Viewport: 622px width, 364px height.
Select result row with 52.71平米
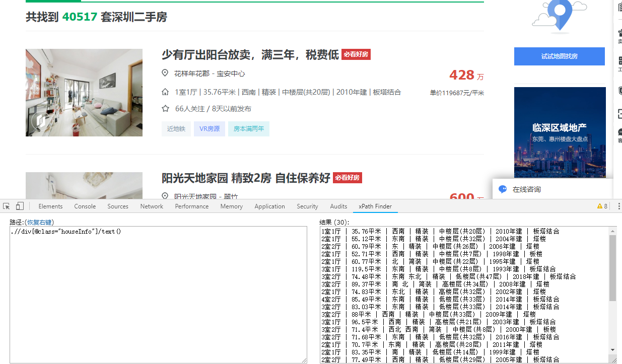coord(432,254)
